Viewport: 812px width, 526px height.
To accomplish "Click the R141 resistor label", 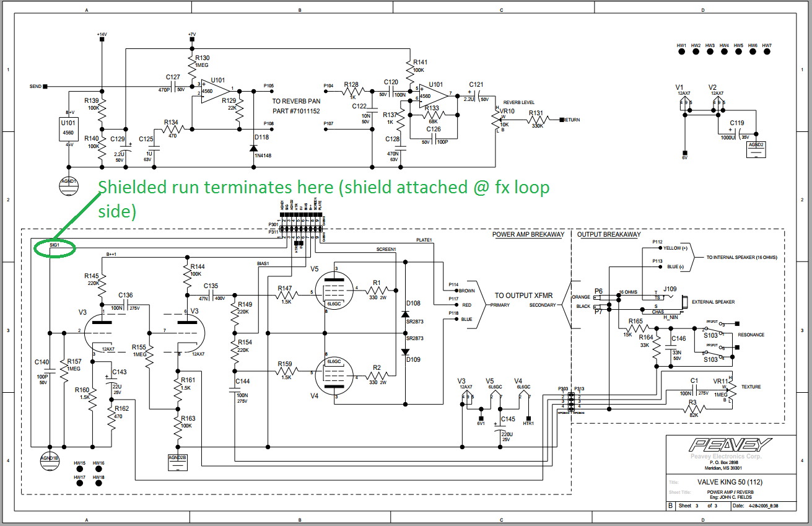I will click(420, 62).
